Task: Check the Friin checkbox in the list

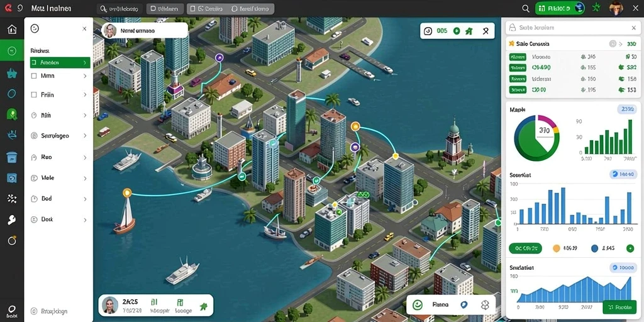Action: pyautogui.click(x=34, y=94)
